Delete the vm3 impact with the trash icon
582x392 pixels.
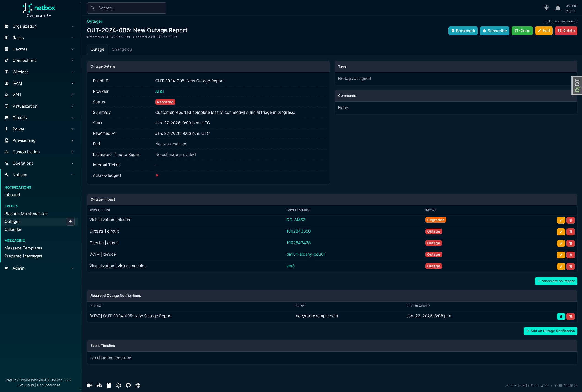571,266
